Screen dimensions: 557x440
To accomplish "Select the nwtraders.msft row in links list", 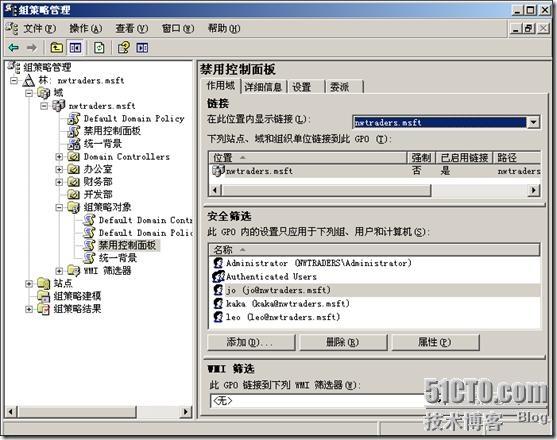I will point(375,171).
